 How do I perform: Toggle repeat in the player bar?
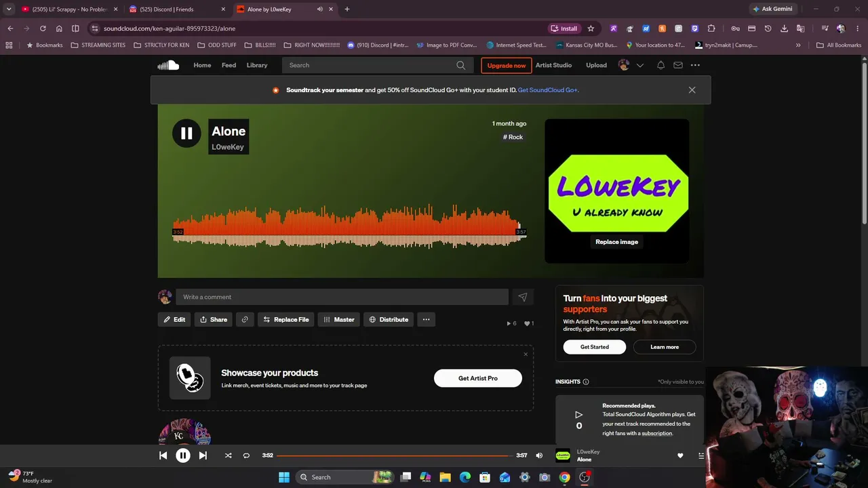[x=246, y=455]
